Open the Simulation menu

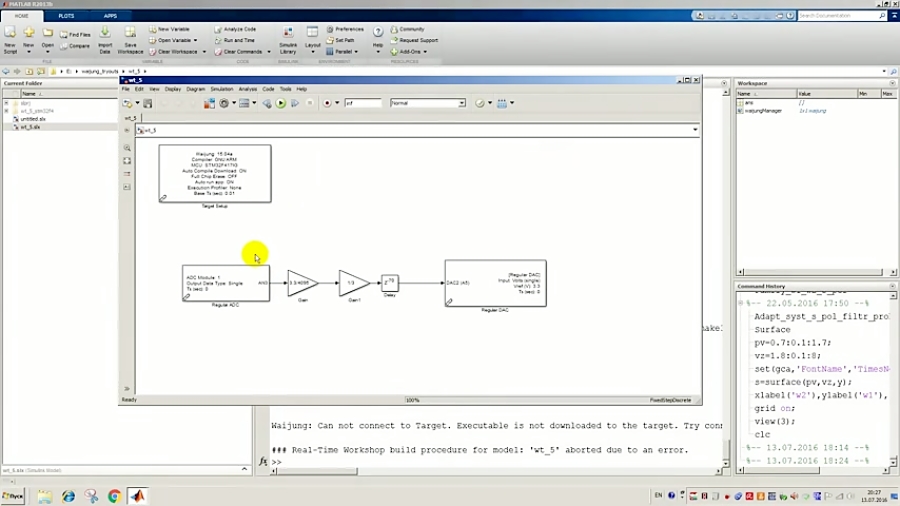pyautogui.click(x=221, y=89)
